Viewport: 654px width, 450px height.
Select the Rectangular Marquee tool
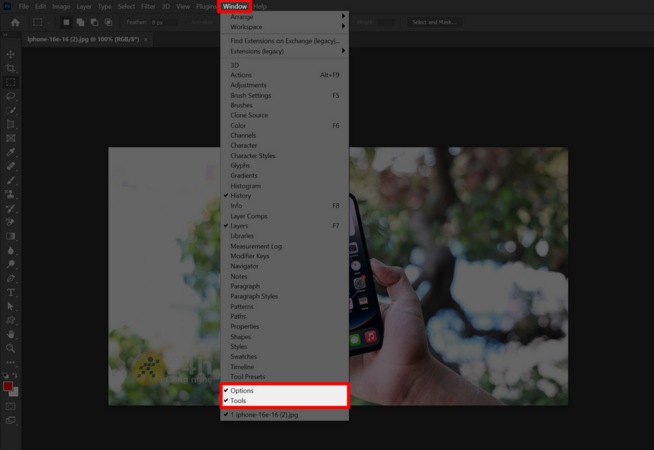[11, 82]
